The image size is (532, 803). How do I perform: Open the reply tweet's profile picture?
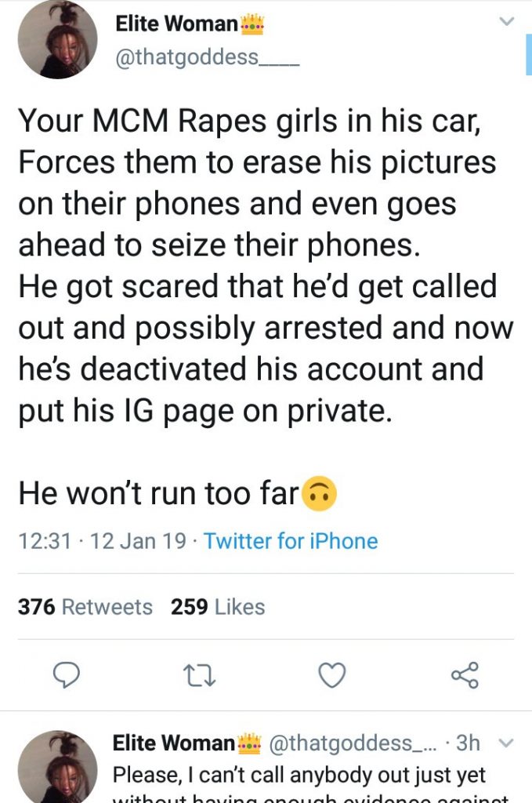click(57, 766)
